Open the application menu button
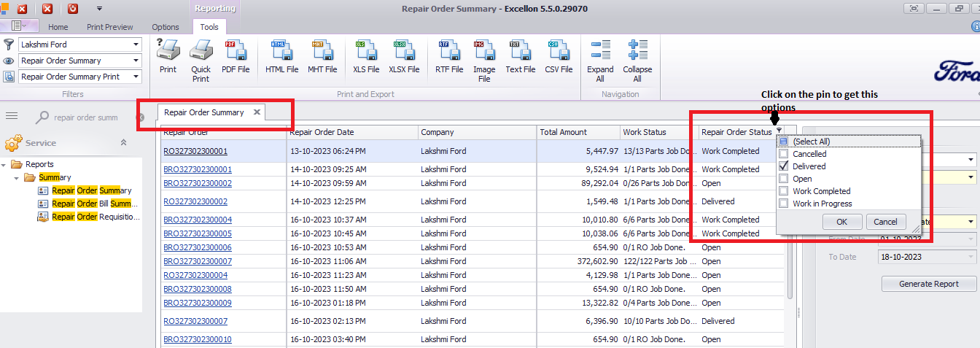 (20, 26)
